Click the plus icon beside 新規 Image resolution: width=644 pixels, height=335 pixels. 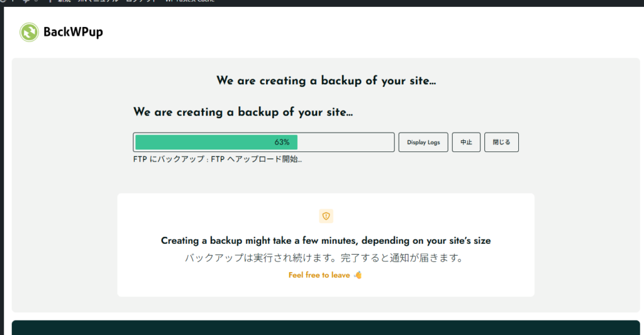48,1
